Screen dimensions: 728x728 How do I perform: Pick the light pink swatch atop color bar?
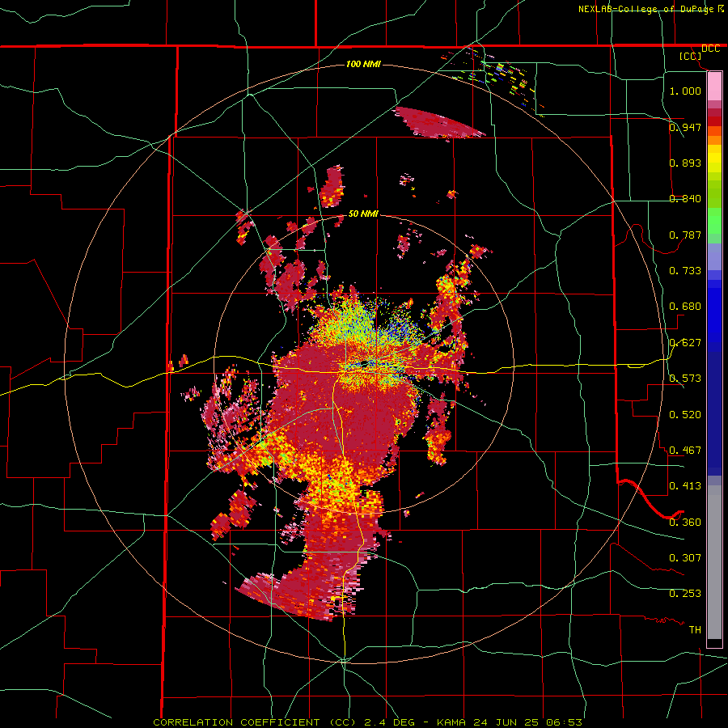click(x=714, y=86)
